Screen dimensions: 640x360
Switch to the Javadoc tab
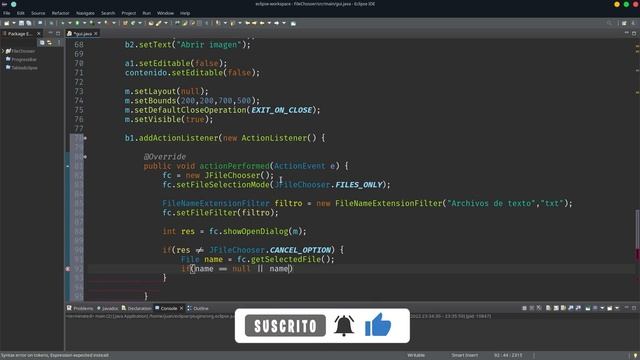(107, 308)
